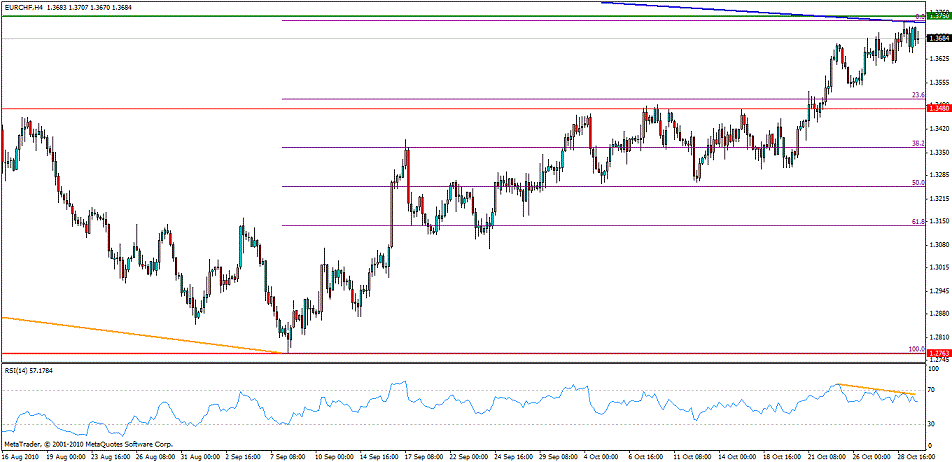Click the 26 Aug 08:00 time label

tap(154, 455)
